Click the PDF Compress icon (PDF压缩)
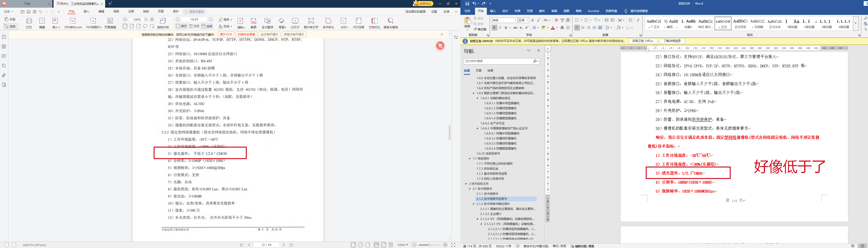Viewport: 868px width, 248px height. coord(359,23)
